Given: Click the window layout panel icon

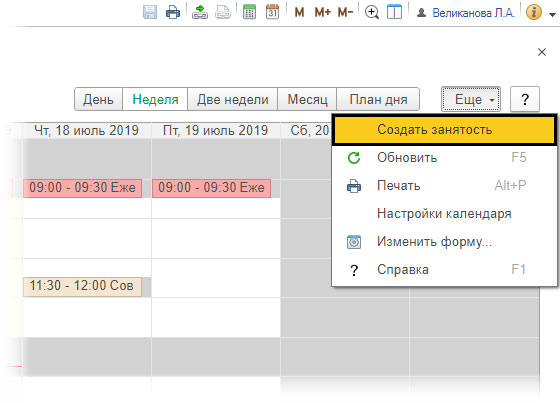Looking at the screenshot, I should pos(395,13).
